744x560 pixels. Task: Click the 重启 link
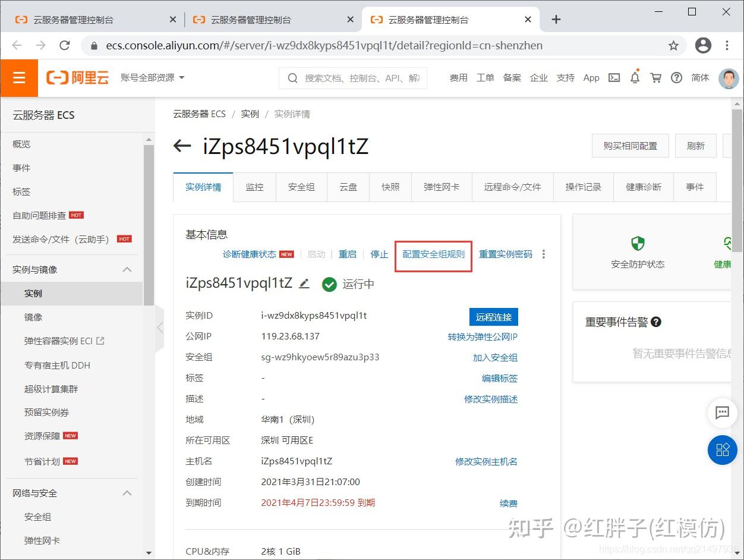click(348, 254)
